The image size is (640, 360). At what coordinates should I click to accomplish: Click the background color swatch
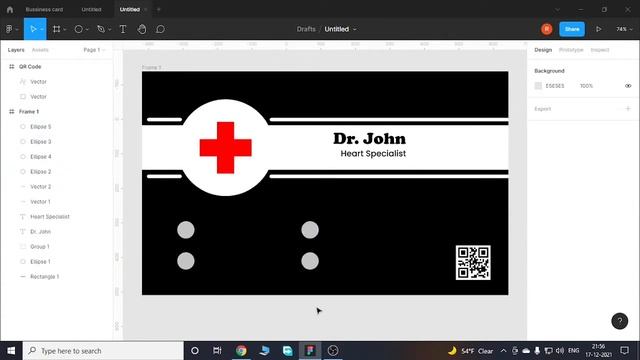click(538, 86)
